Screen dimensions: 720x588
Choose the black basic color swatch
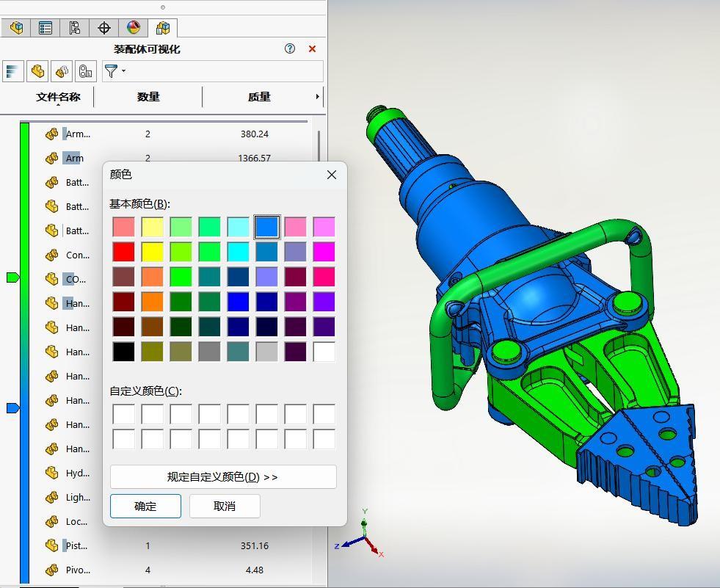pyautogui.click(x=123, y=352)
